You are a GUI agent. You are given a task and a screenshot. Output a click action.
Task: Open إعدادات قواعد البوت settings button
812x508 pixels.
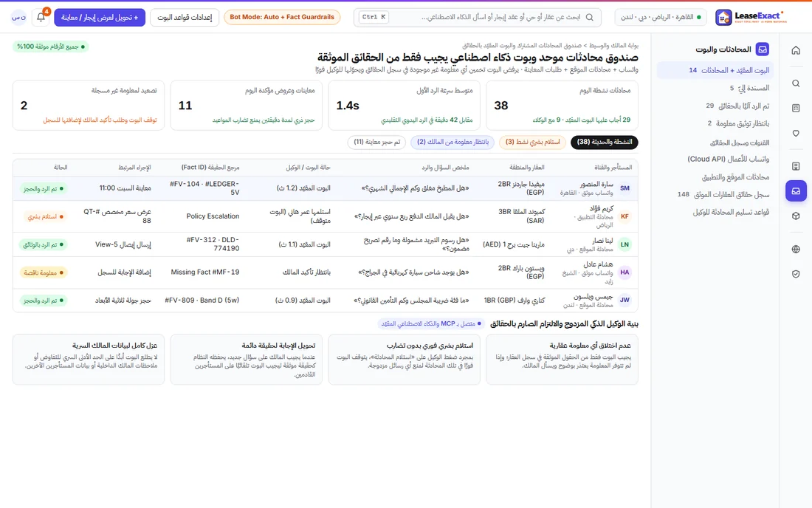pyautogui.click(x=185, y=17)
